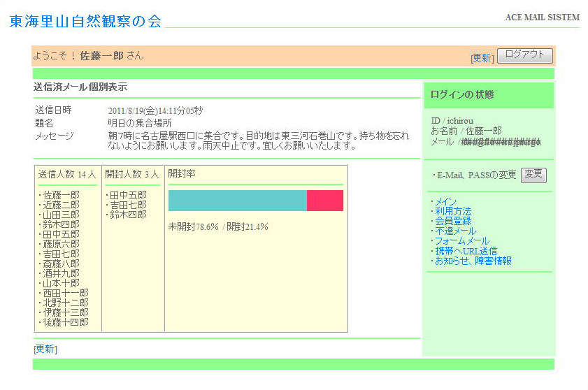The width and height of the screenshot is (588, 390).
Task: Click the ログアウト button
Action: (x=524, y=56)
